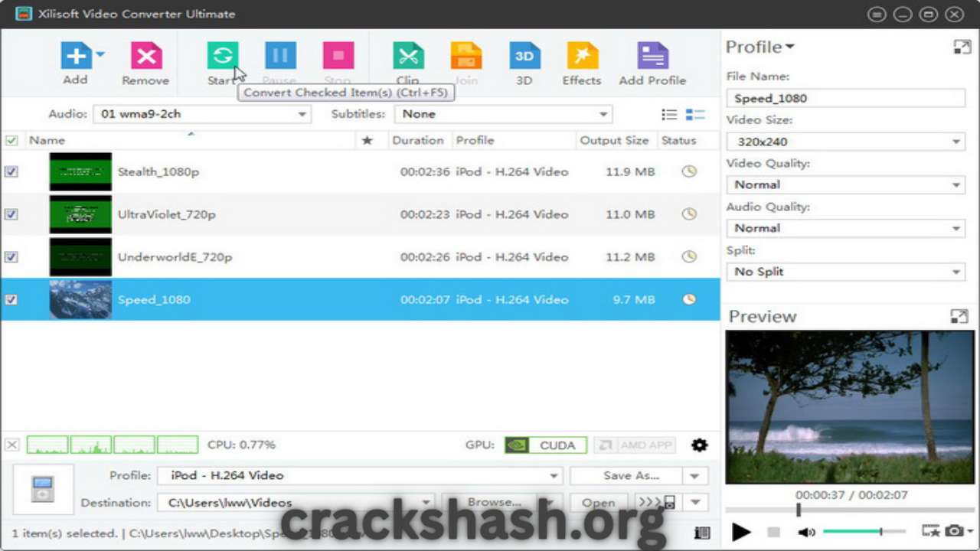Remove the selected file using Remove icon
980x551 pixels.
pyautogui.click(x=146, y=56)
